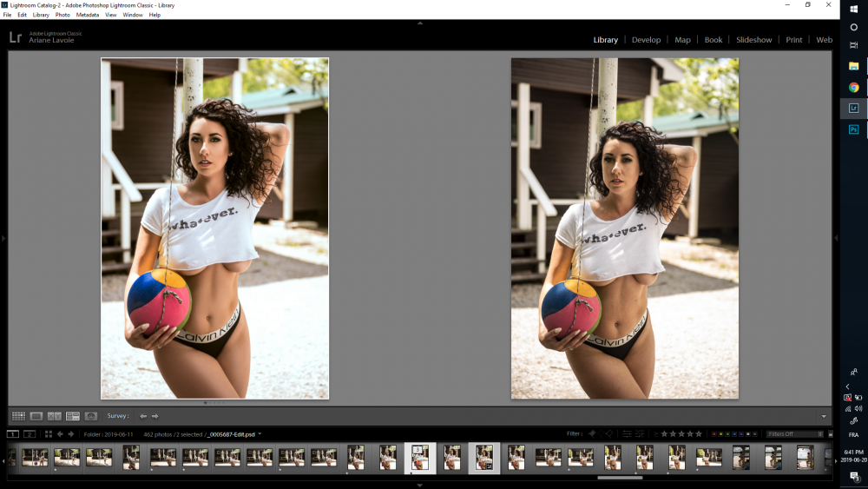Switch to Loupe view in toolbar

pyautogui.click(x=36, y=416)
